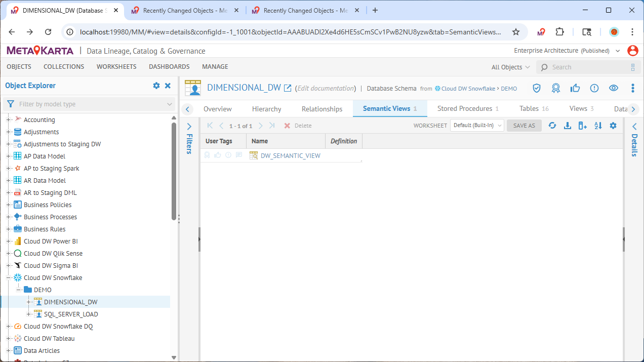Screen dimensions: 644x362
Task: Click the shield checkmark icon in header
Action: pyautogui.click(x=537, y=88)
